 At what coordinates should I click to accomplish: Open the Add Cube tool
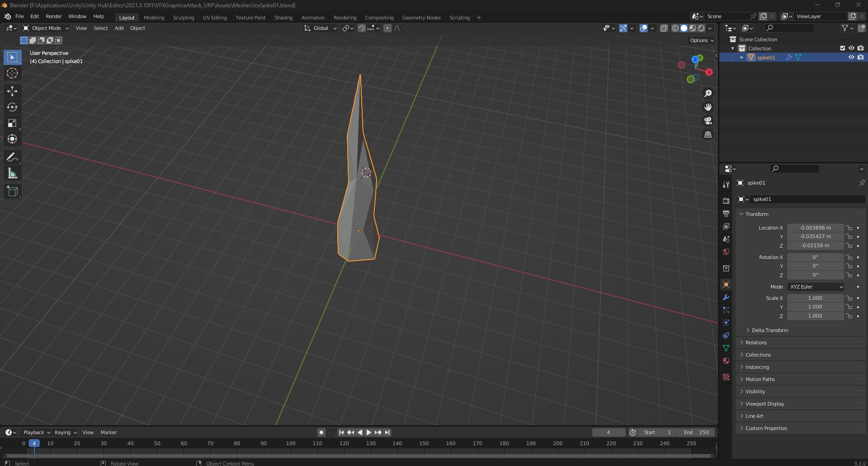click(12, 191)
